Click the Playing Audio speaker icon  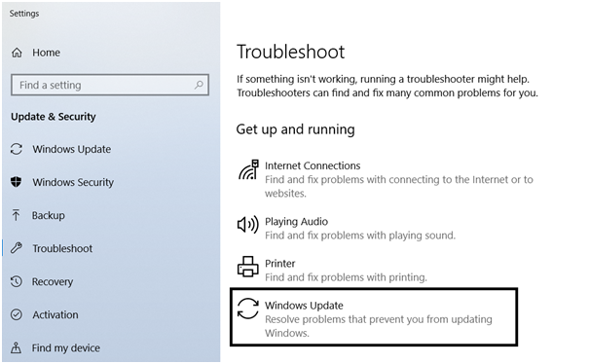pyautogui.click(x=248, y=225)
